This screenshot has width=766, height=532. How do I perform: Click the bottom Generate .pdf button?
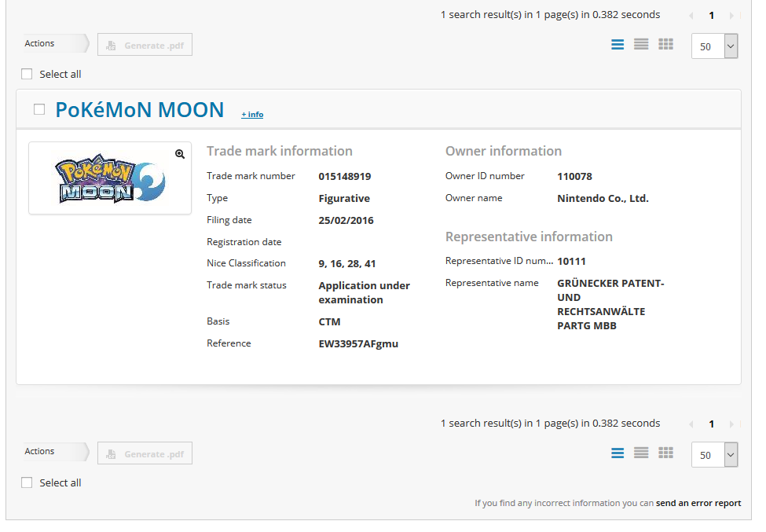pyautogui.click(x=145, y=453)
